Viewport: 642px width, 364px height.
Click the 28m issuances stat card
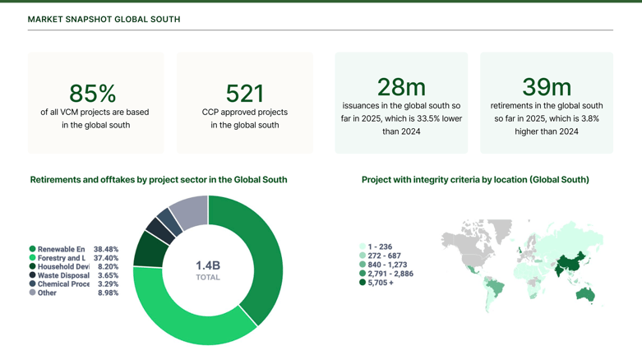click(x=401, y=104)
